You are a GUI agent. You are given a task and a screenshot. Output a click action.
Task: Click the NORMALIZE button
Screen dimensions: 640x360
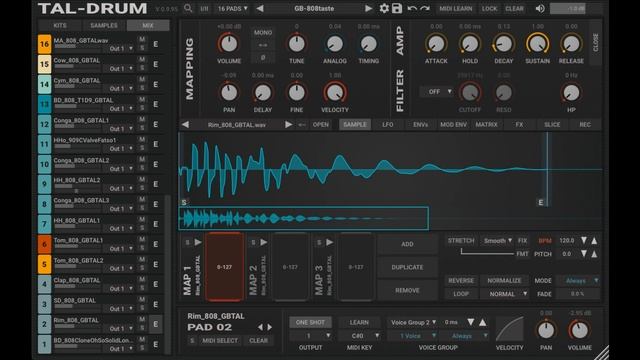504,280
